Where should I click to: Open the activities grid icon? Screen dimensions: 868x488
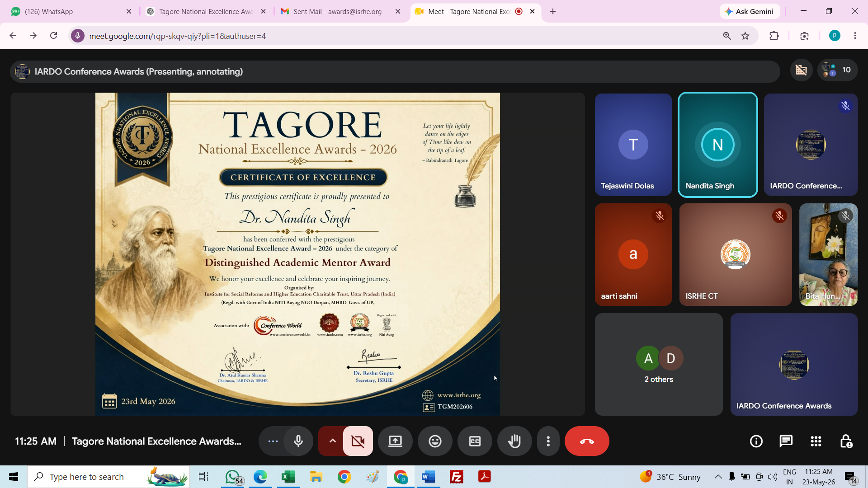816,441
